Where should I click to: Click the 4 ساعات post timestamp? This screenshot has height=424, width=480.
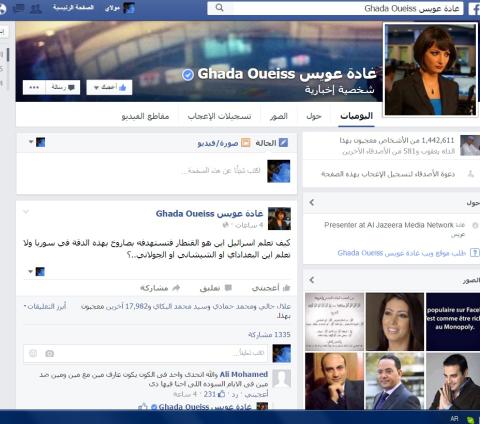pyautogui.click(x=249, y=226)
